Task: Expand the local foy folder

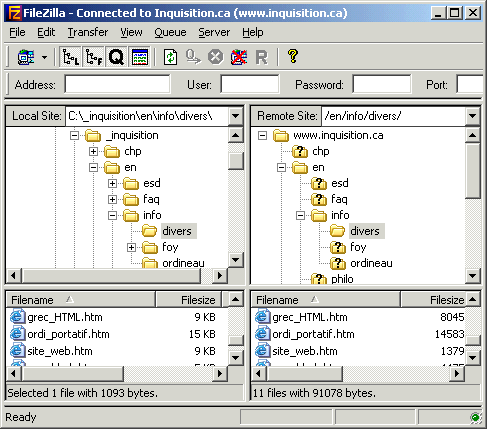Action: click(x=131, y=247)
